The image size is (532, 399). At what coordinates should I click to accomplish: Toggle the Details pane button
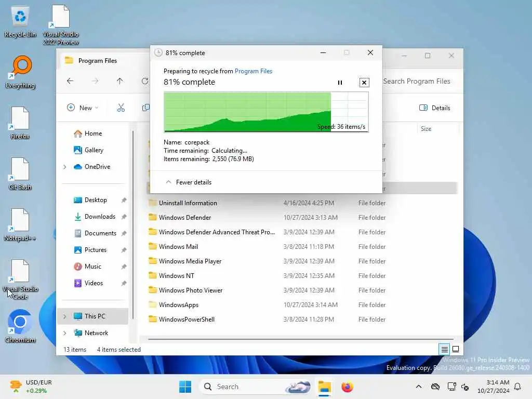pos(435,108)
